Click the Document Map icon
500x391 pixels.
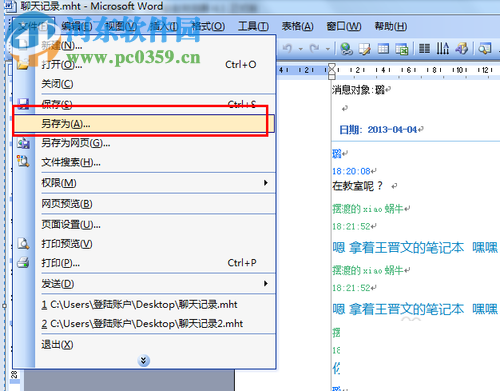coord(485,49)
